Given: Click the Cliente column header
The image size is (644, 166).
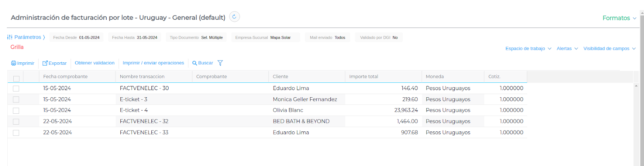Looking at the screenshot, I should (281, 77).
